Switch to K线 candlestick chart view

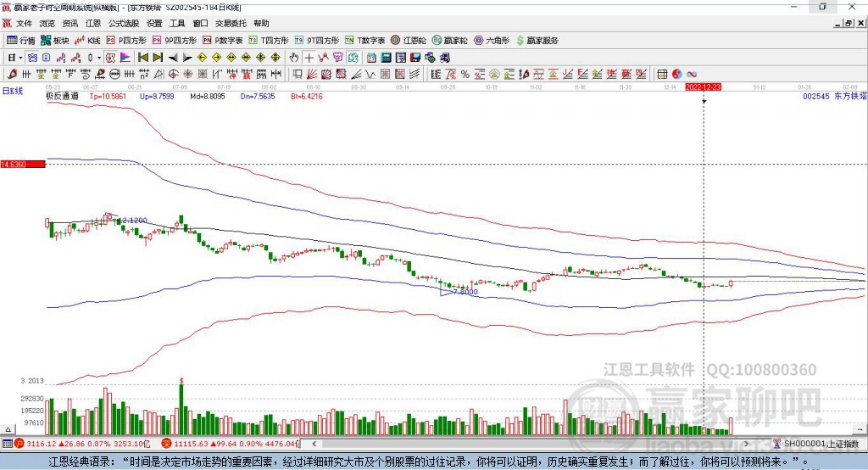(89, 40)
